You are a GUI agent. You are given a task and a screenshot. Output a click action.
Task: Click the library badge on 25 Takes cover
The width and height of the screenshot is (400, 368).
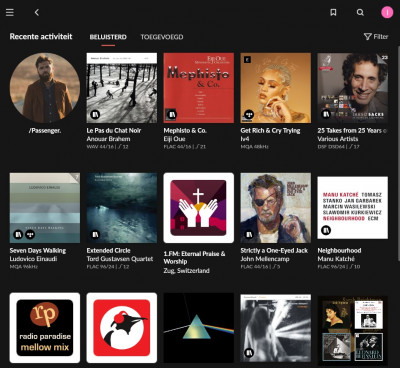pyautogui.click(x=326, y=115)
